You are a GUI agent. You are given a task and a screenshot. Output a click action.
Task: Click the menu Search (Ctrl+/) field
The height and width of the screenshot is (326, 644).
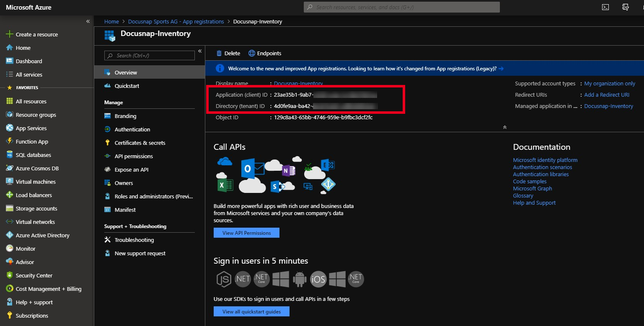(x=150, y=55)
